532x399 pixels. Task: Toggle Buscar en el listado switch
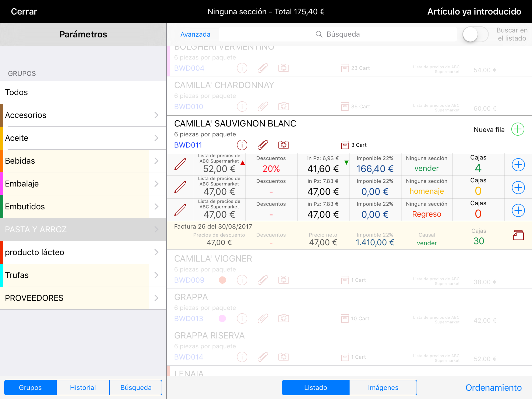tap(475, 34)
